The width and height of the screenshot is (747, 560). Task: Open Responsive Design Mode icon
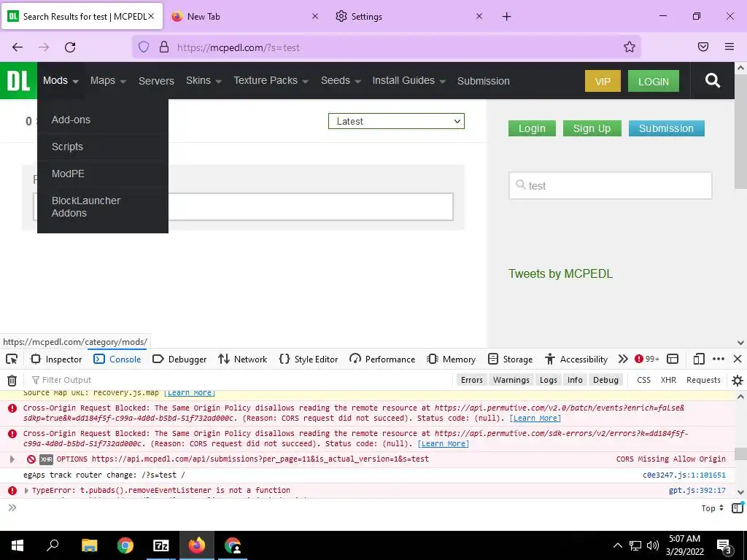click(699, 359)
